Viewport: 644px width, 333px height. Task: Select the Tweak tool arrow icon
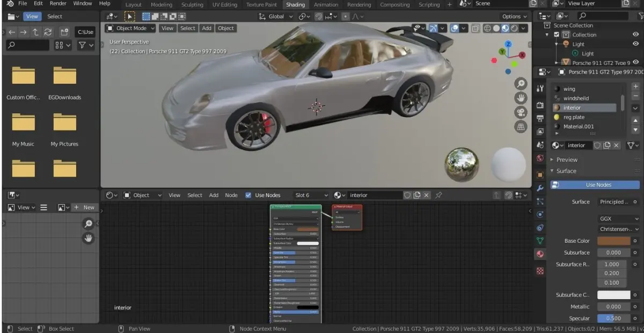tap(129, 17)
